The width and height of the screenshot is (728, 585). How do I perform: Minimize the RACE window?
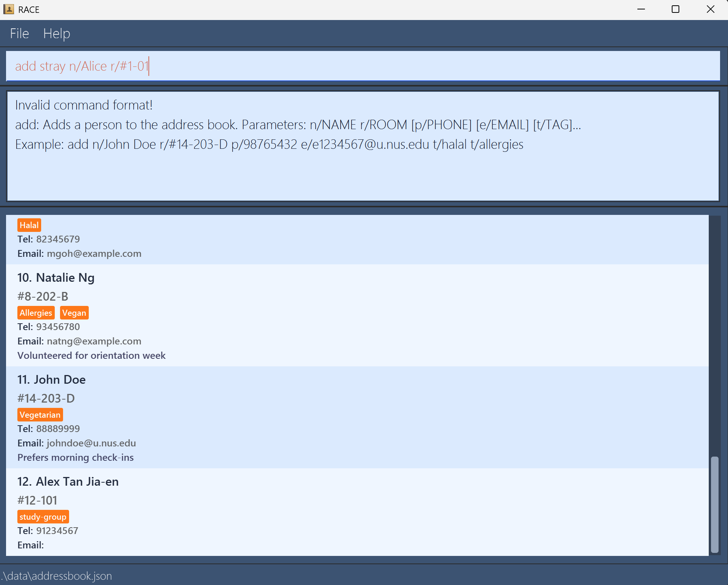(x=641, y=9)
